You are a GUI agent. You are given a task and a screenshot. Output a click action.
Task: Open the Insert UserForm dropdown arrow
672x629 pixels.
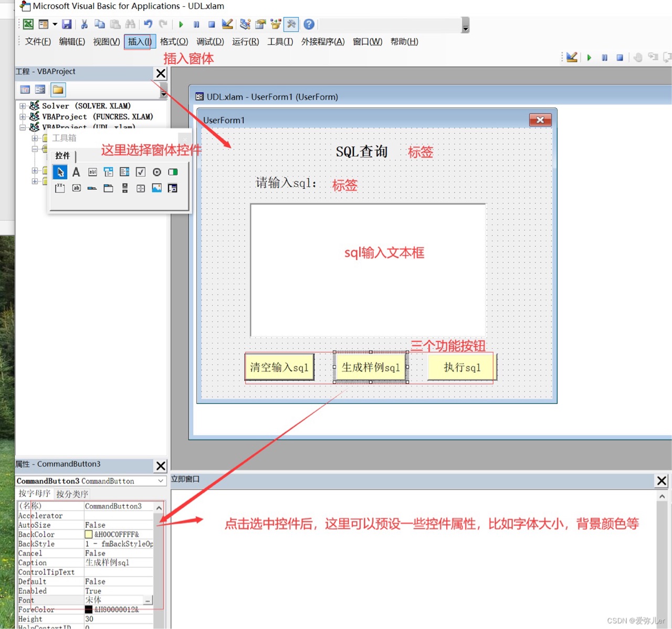click(55, 24)
